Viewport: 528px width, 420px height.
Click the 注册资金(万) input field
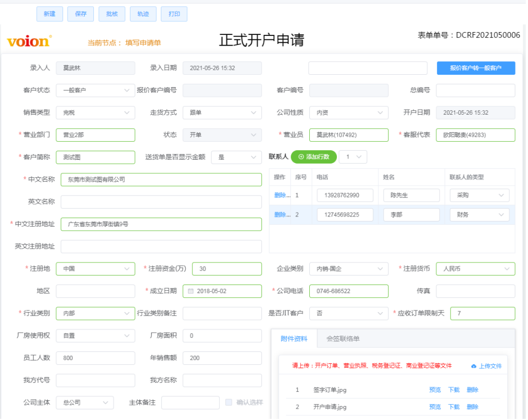pos(227,269)
